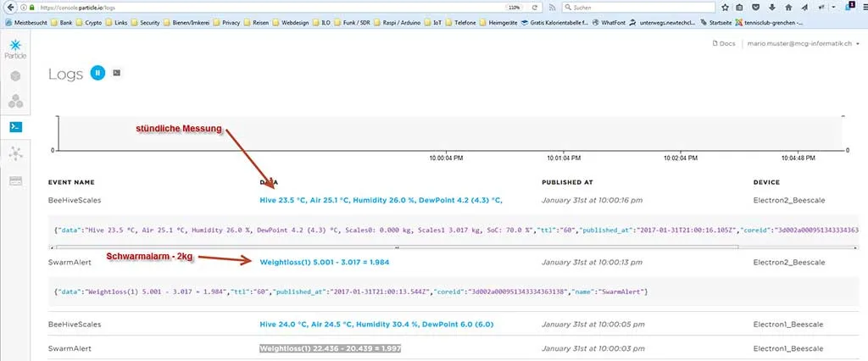868x361 pixels.
Task: Open the Reisen bookmarks folder
Action: (x=256, y=23)
